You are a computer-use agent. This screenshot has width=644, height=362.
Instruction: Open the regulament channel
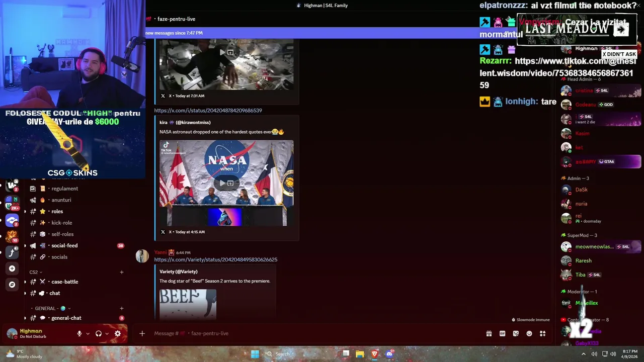(64, 189)
